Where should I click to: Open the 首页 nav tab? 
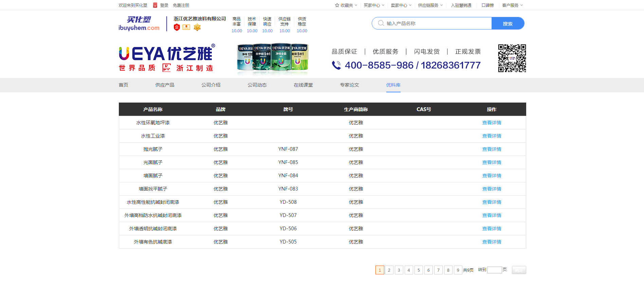(x=123, y=85)
